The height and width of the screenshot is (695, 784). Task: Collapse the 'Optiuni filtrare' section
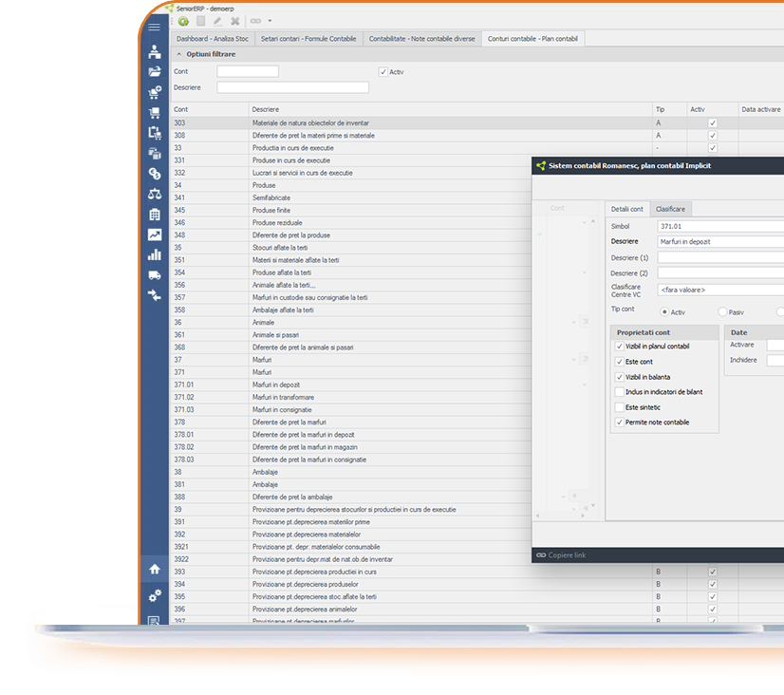pos(179,54)
